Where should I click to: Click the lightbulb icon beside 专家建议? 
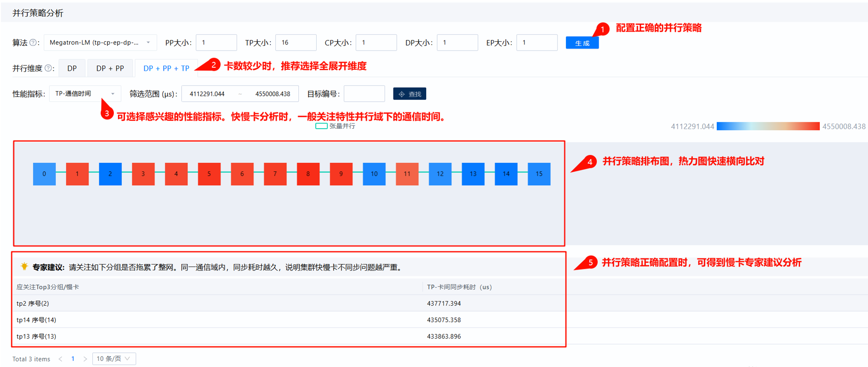(x=24, y=267)
